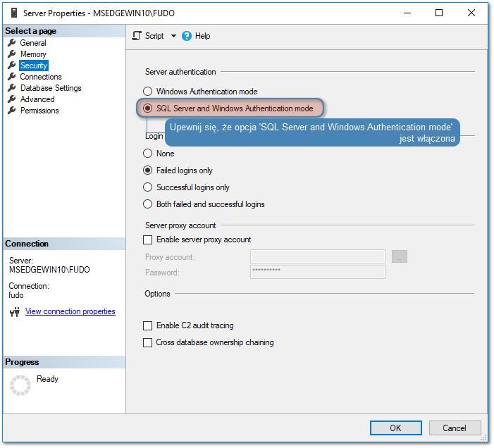Click the wrench icon beside Advanced
Viewport: 494px width, 448px height.
(x=12, y=99)
